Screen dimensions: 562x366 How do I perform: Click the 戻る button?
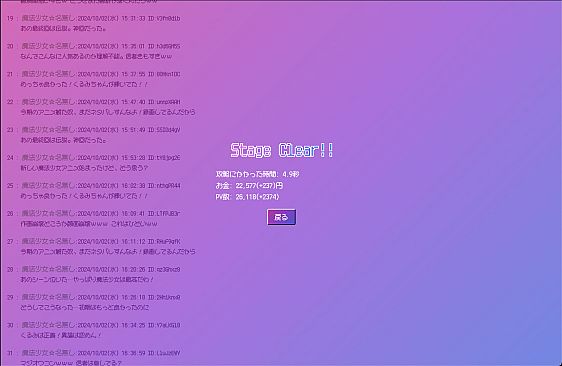pos(281,217)
